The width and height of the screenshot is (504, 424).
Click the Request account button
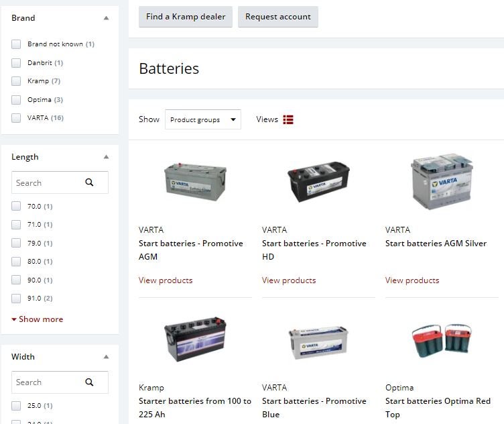(x=278, y=17)
